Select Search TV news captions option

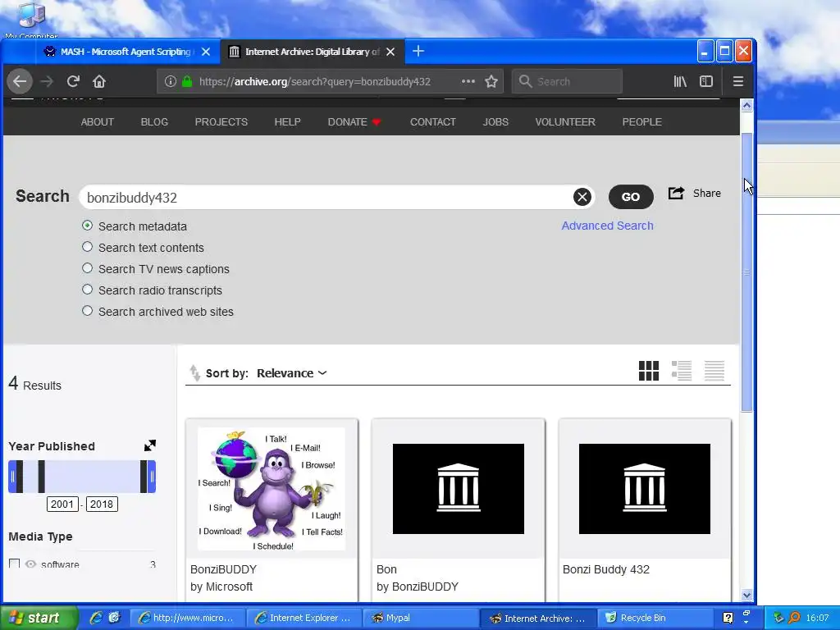(x=87, y=268)
